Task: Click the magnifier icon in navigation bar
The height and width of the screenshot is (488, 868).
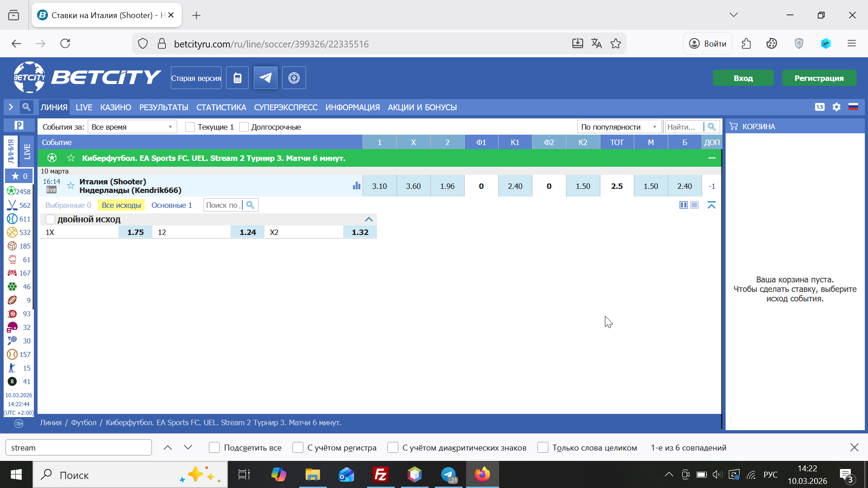Action: pos(27,107)
